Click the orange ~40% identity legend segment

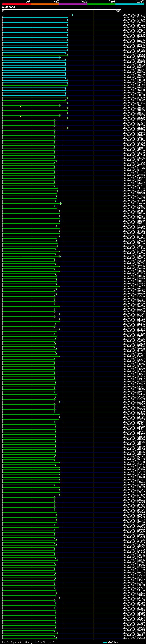[45, 4]
